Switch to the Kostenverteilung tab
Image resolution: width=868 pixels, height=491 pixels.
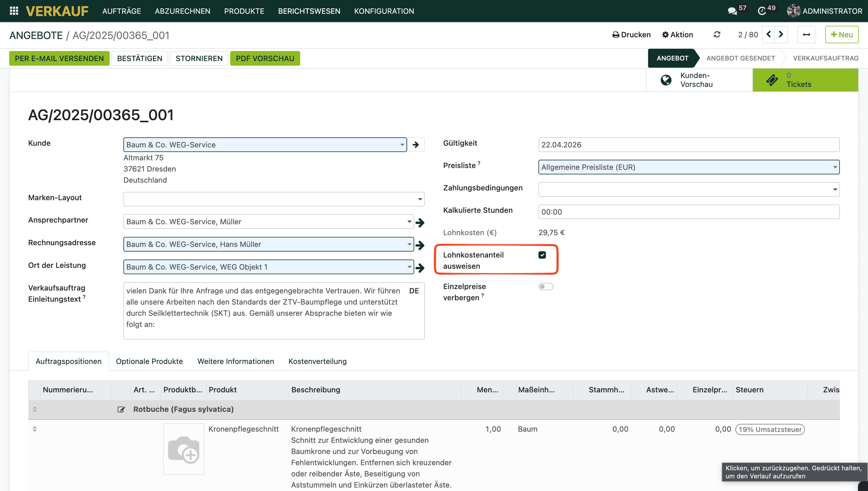pyautogui.click(x=317, y=361)
